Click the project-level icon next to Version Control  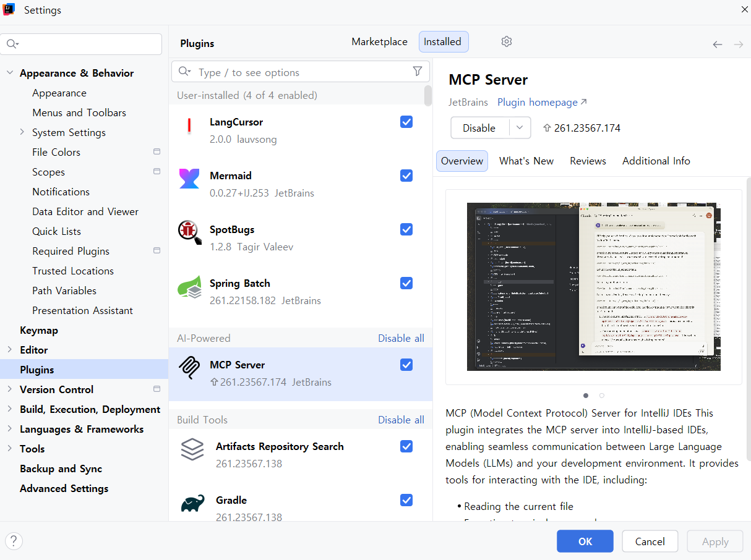(x=157, y=389)
